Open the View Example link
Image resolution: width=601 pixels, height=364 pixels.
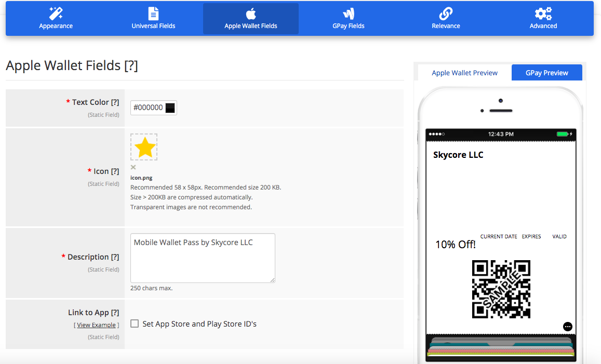tap(96, 325)
